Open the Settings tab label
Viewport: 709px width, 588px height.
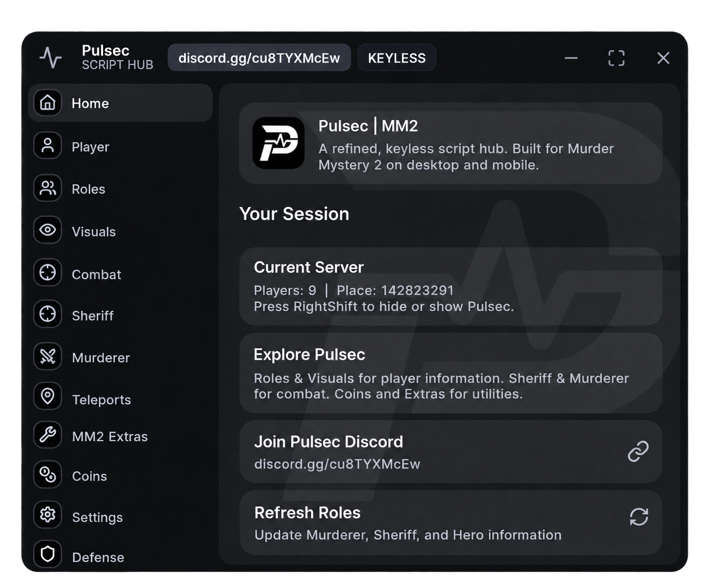(x=97, y=517)
